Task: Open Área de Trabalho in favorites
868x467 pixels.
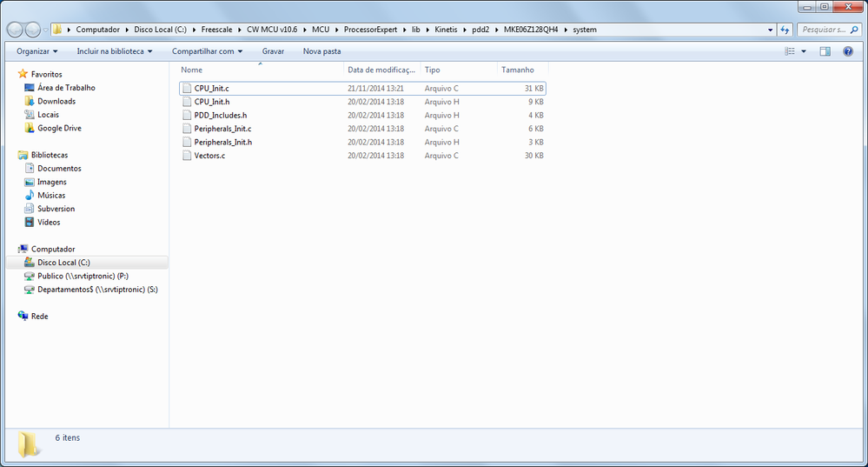Action: pos(66,88)
